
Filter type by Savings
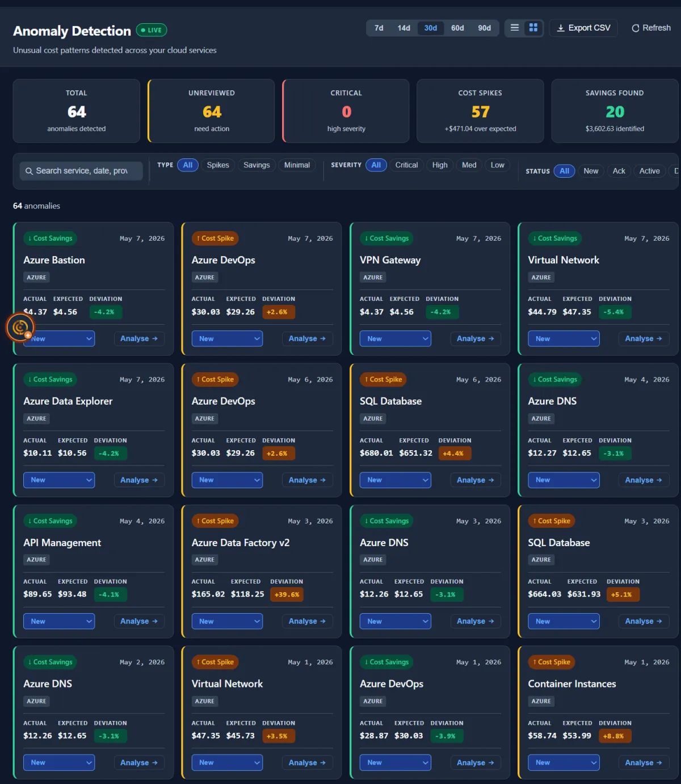tap(257, 165)
